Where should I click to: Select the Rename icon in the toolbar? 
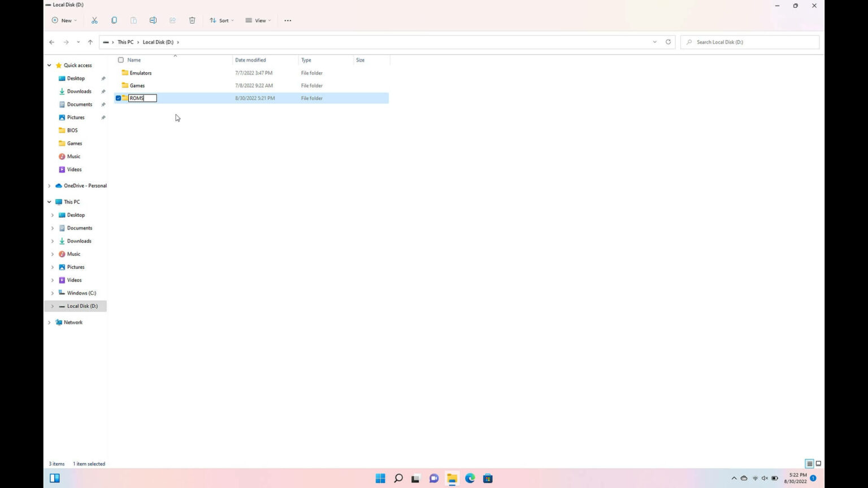(153, 20)
